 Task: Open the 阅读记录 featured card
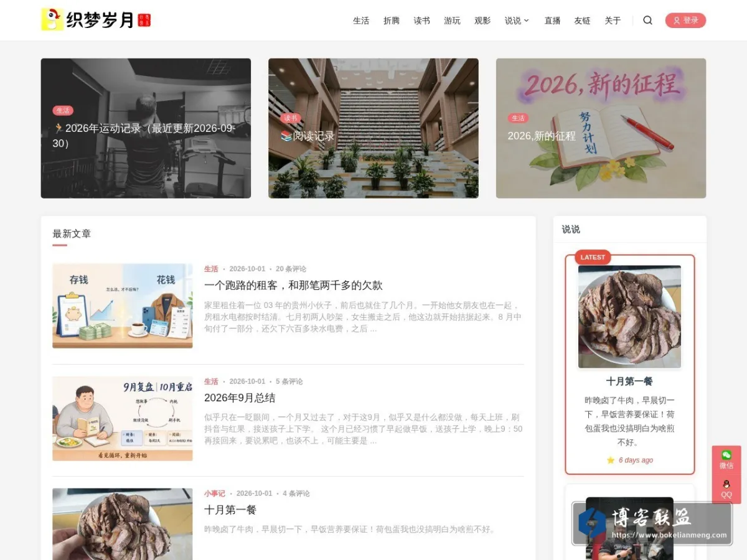tap(374, 128)
